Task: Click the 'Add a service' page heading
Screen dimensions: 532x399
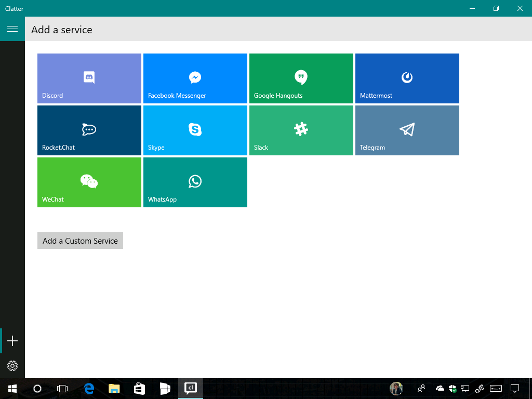Action: click(x=62, y=30)
